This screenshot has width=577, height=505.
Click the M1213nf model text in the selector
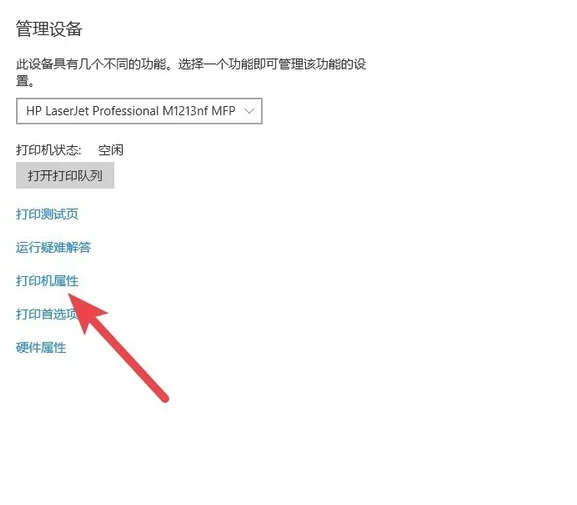coord(185,111)
